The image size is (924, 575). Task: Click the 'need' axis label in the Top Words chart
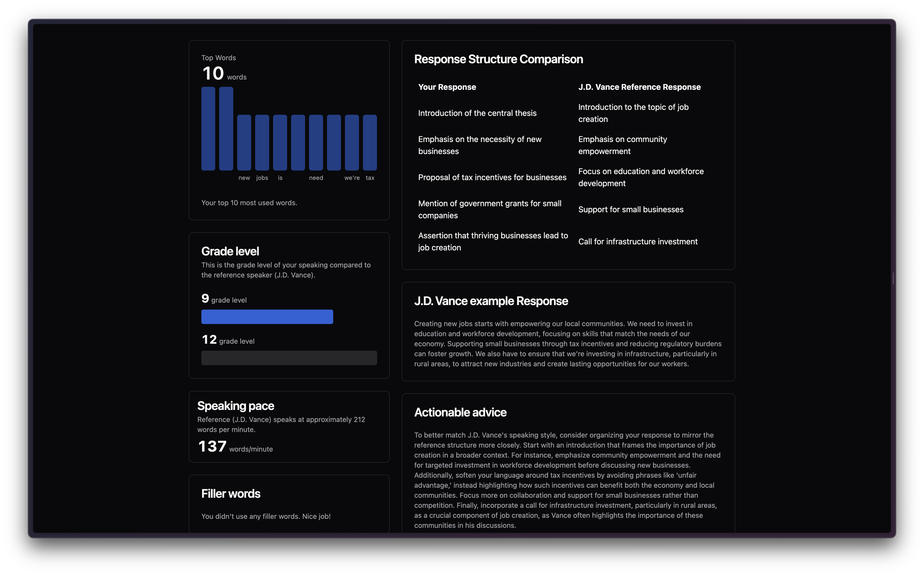click(316, 178)
